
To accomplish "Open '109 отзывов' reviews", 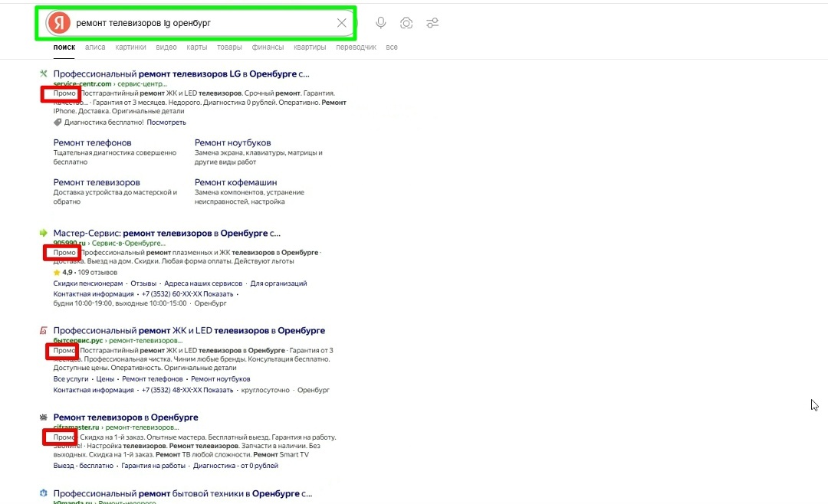I will click(x=97, y=273).
